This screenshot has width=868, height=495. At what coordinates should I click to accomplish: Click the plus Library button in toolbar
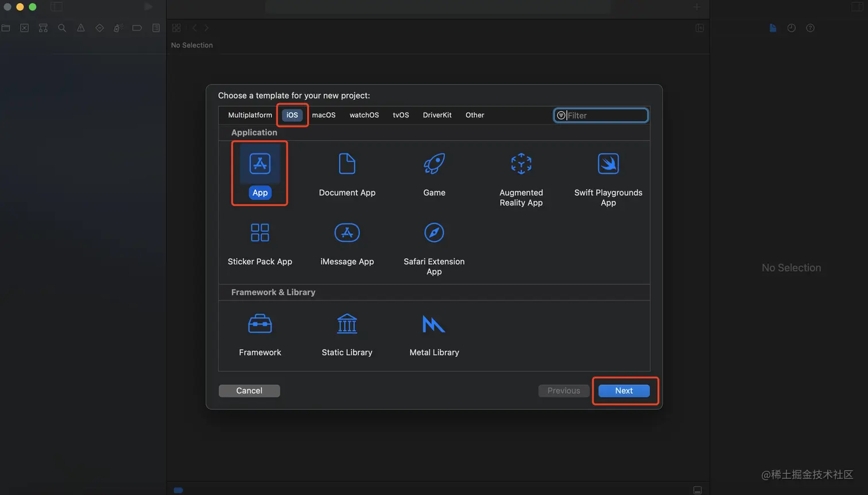click(x=696, y=7)
